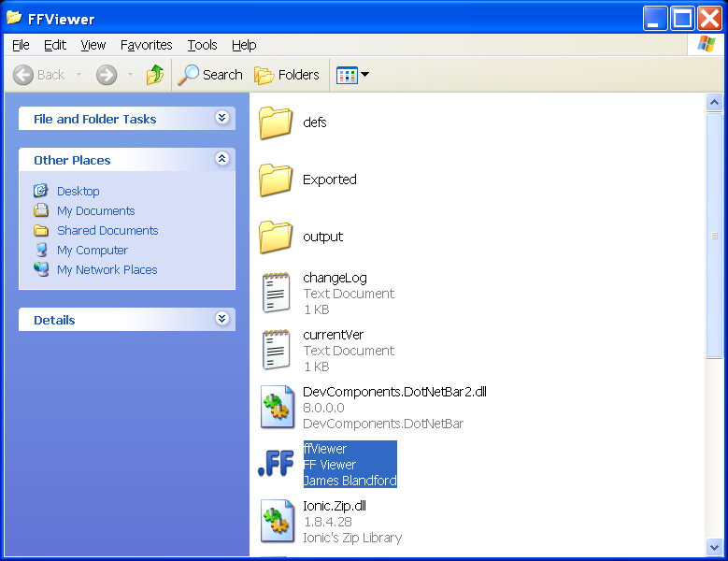
Task: Go to Desktop link
Action: click(78, 192)
